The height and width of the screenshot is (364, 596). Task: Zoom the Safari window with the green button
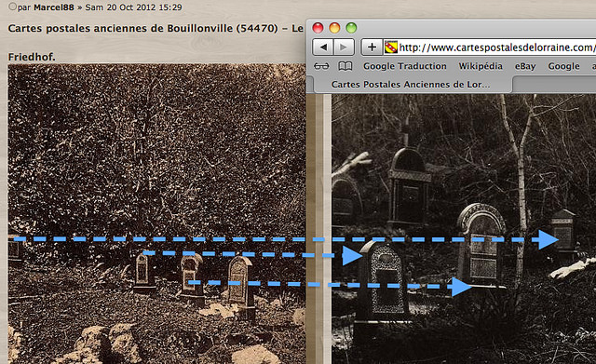pos(351,28)
